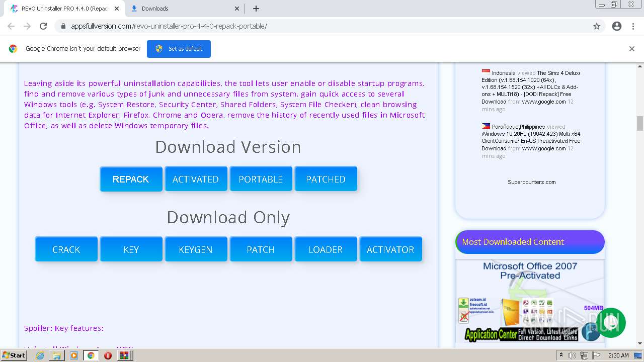Viewport: 644px width, 362px height.
Task: View site security info via the padlock
Action: tap(63, 26)
